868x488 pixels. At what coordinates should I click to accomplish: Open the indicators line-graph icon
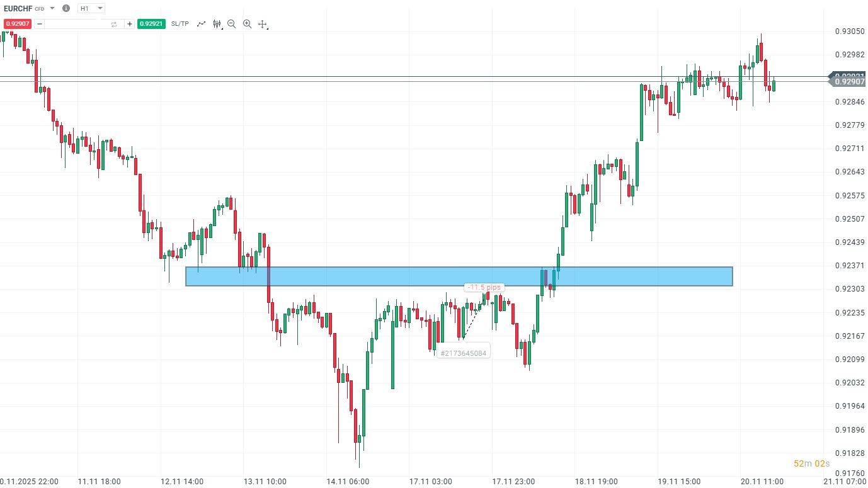[x=202, y=24]
